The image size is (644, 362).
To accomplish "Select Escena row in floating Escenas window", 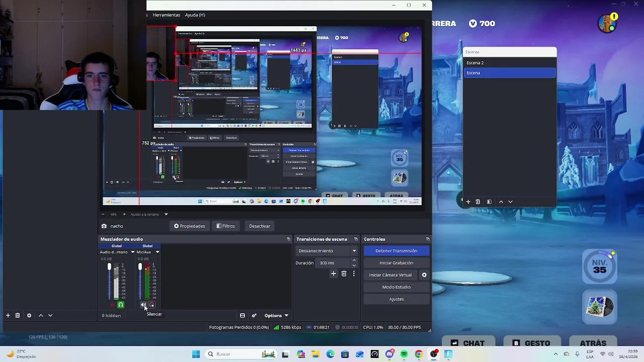I will pos(510,73).
